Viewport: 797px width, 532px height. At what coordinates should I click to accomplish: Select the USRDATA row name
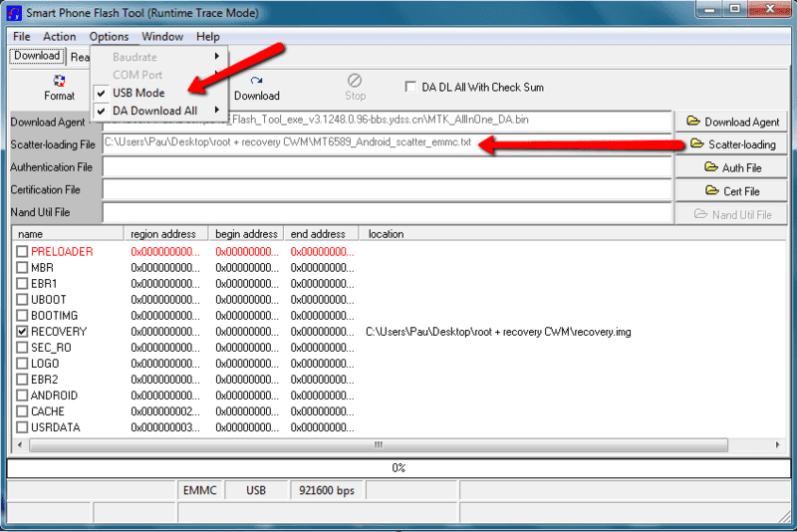56,427
